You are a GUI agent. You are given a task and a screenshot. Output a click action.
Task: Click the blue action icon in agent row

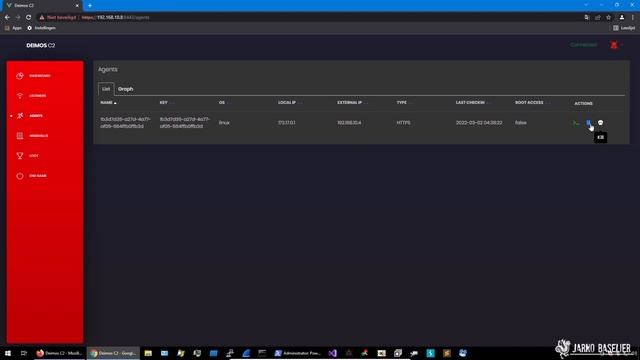pos(589,123)
